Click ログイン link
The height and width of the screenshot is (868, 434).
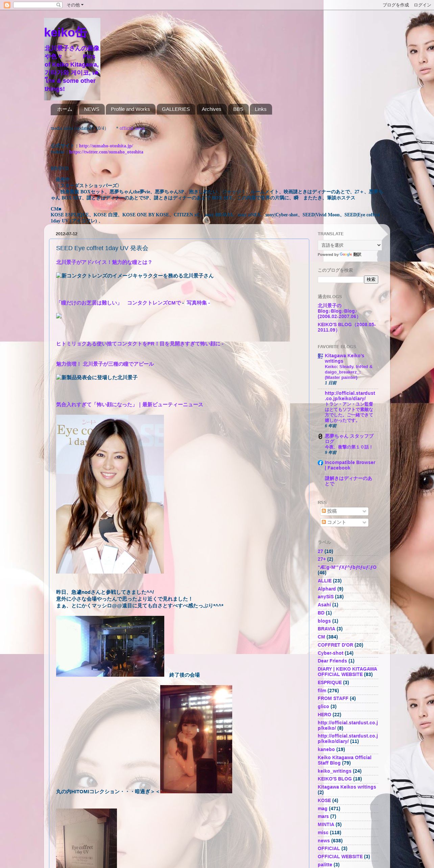point(422,5)
